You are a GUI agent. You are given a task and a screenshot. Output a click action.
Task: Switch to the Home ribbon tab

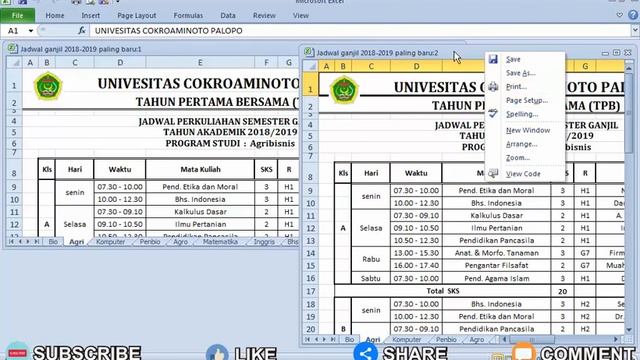pyautogui.click(x=55, y=16)
